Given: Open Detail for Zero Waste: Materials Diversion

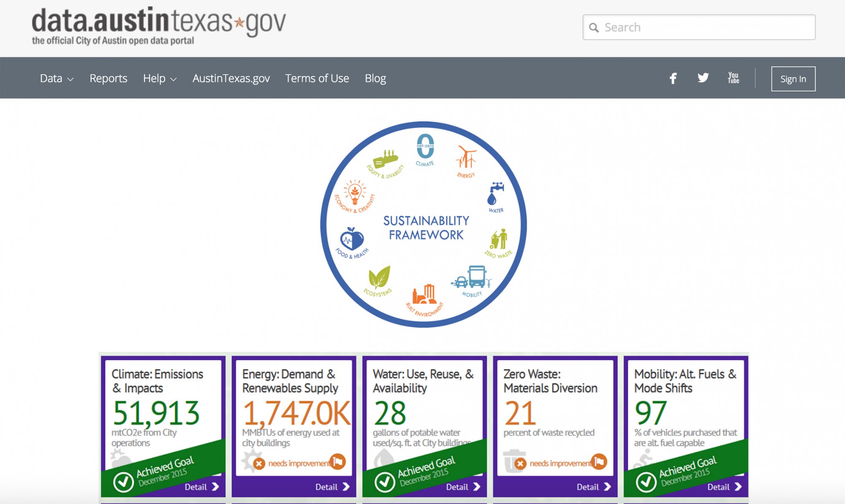Looking at the screenshot, I should point(594,487).
